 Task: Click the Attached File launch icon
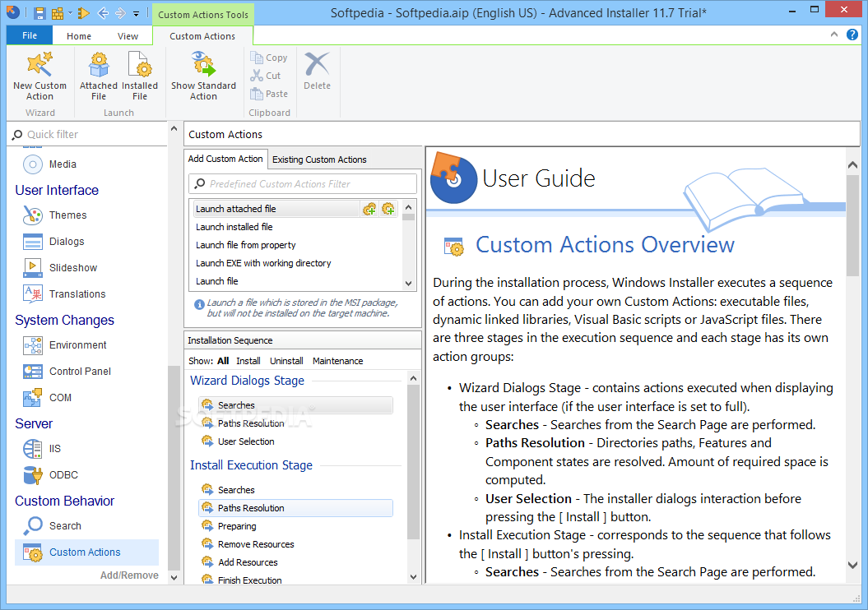[x=99, y=76]
